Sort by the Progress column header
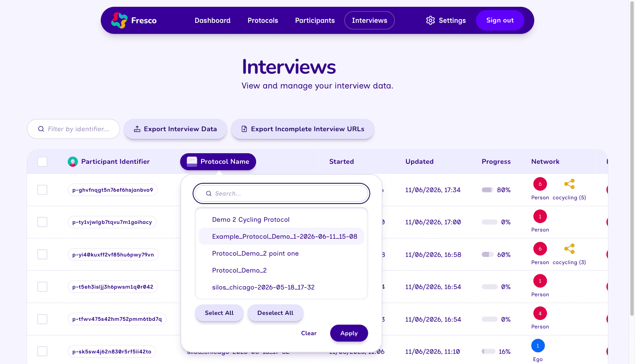 click(x=496, y=162)
